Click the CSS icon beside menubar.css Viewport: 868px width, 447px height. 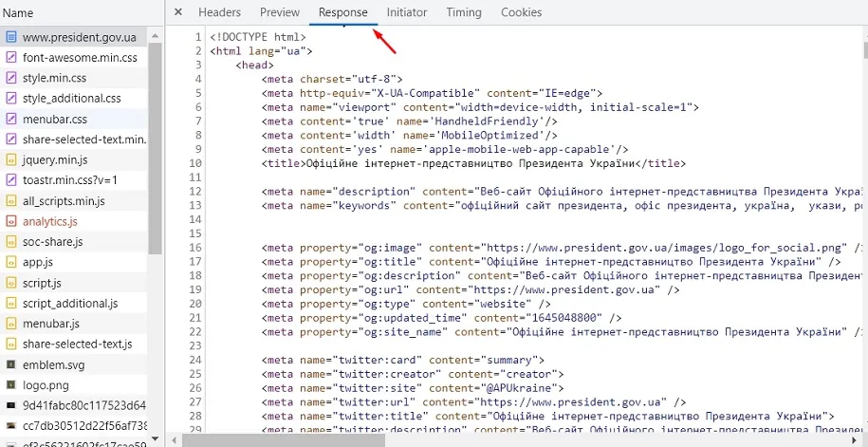10,119
